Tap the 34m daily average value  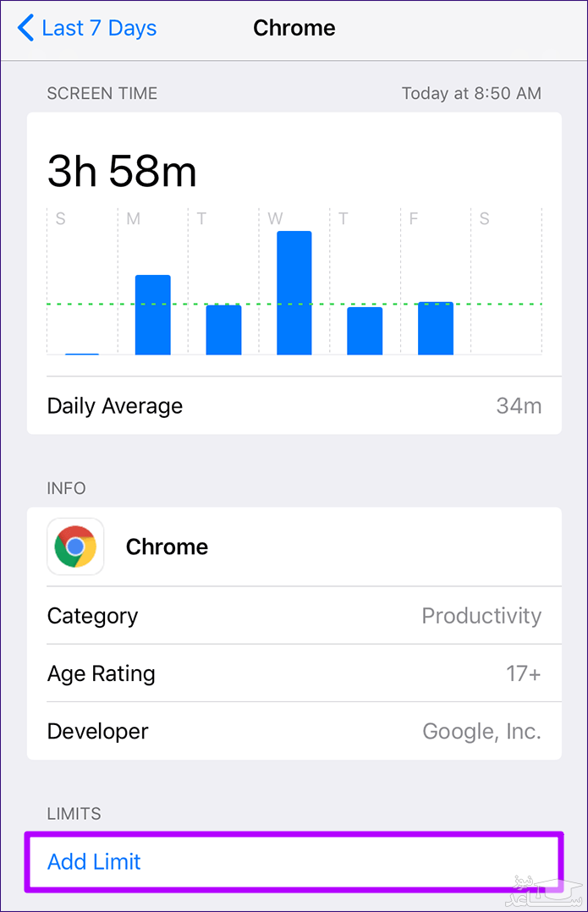(x=519, y=406)
